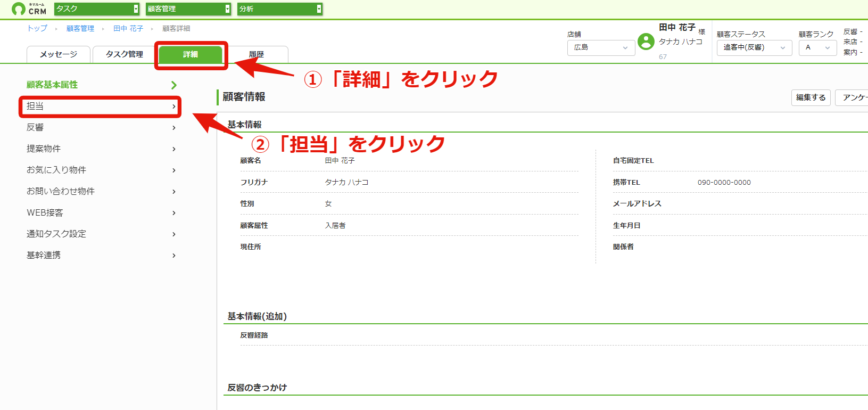Click the arrow icon on the 担当 row

174,106
